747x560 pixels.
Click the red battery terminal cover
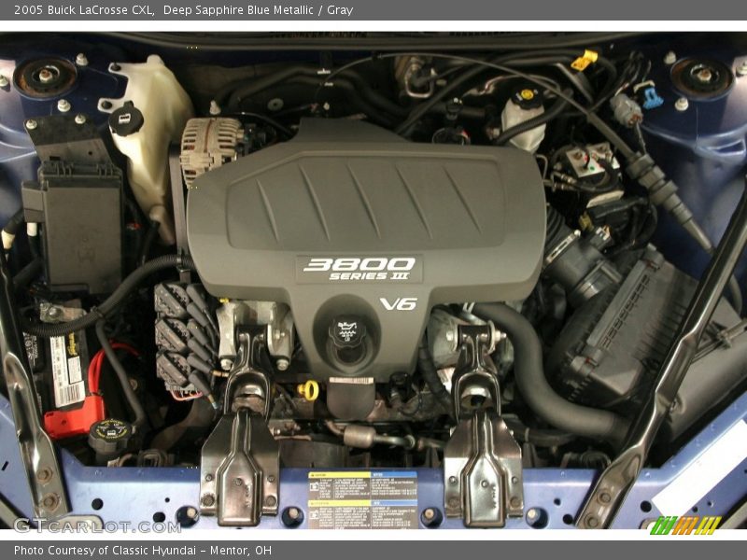point(75,415)
